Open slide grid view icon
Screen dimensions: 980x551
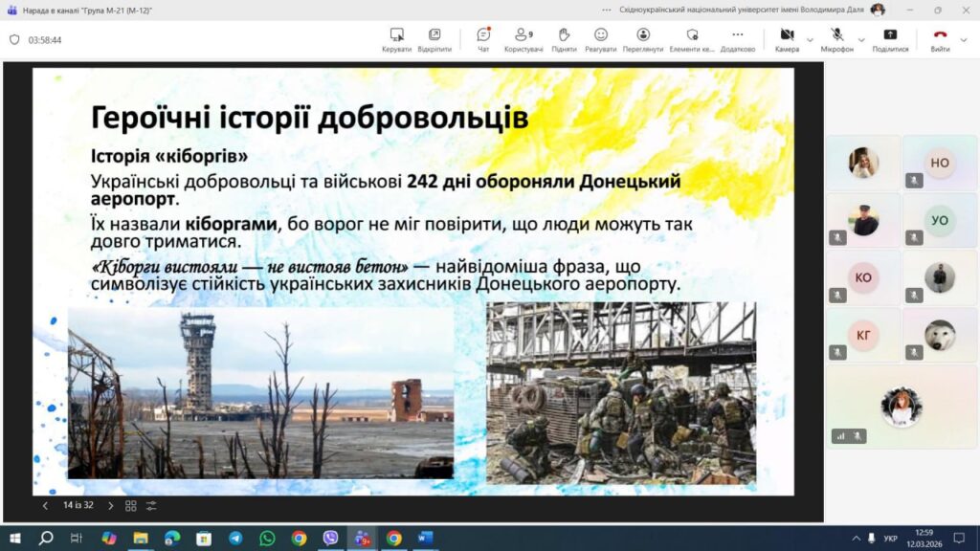131,505
